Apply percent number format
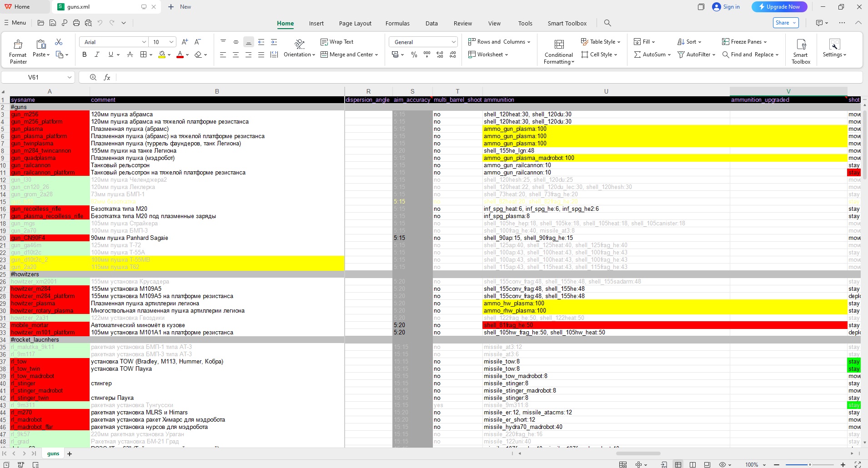 tap(414, 55)
